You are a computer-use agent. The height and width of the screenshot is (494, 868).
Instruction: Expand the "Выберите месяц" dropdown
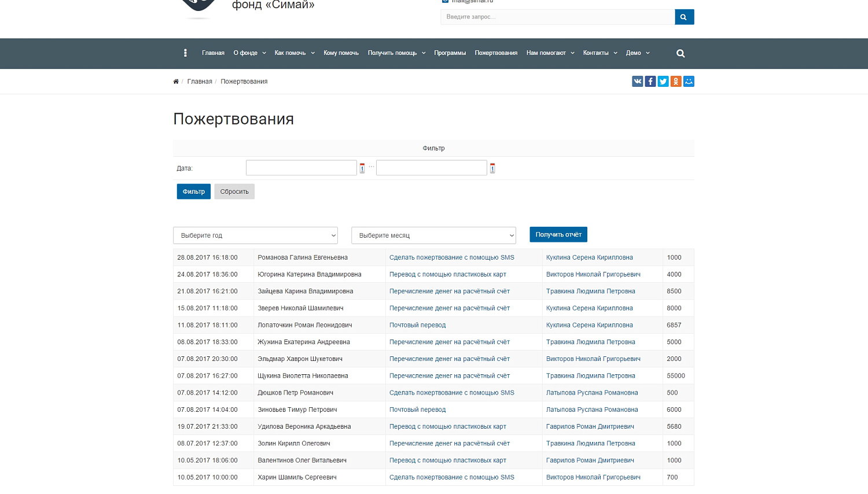coord(433,235)
